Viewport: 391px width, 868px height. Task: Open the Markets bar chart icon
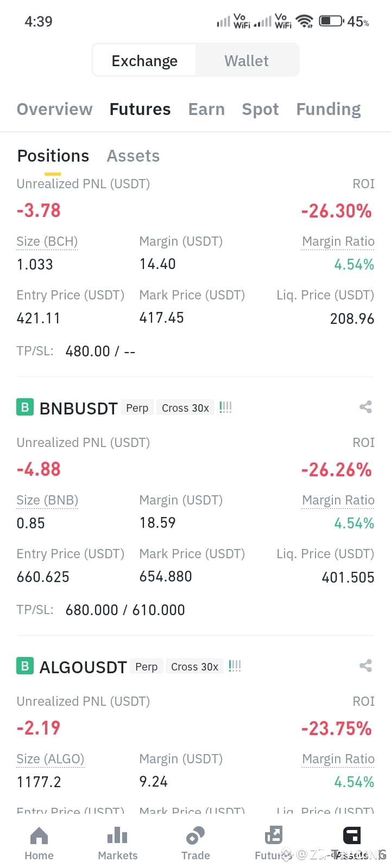[x=117, y=835]
